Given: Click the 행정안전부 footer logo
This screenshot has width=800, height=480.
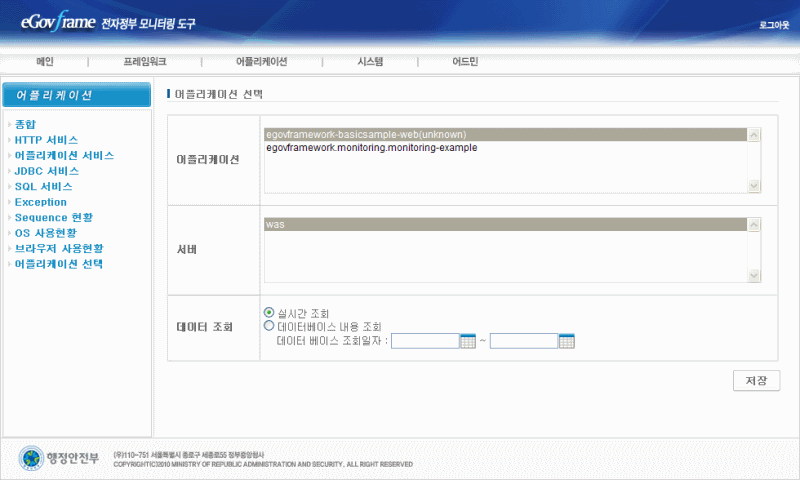Looking at the screenshot, I should [60, 458].
